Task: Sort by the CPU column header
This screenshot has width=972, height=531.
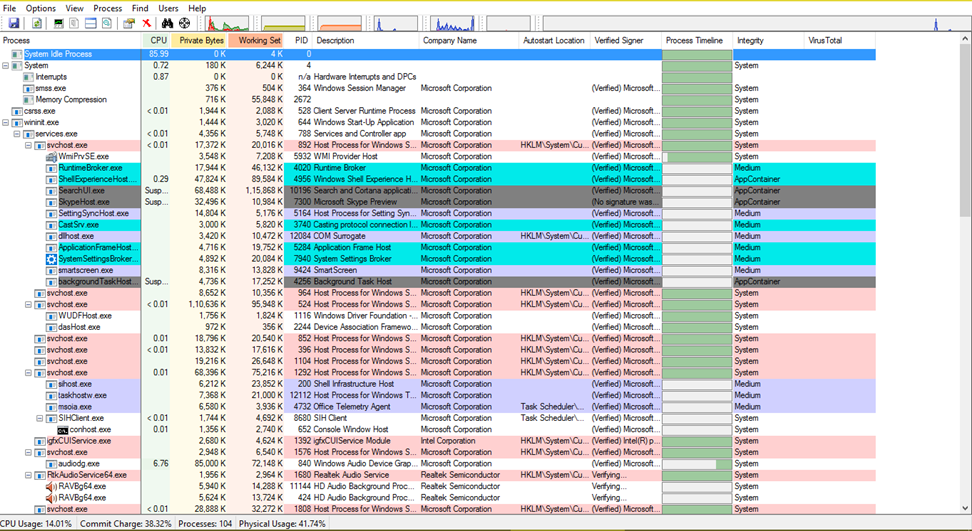Action: point(157,40)
